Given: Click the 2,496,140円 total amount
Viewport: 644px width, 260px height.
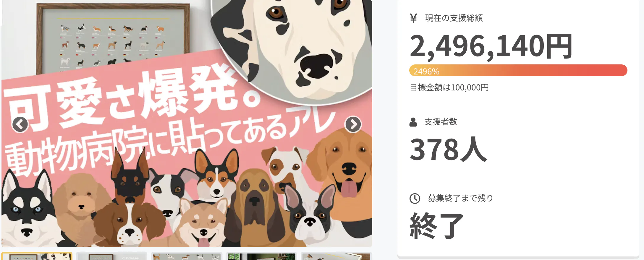Looking at the screenshot, I should pos(491,46).
